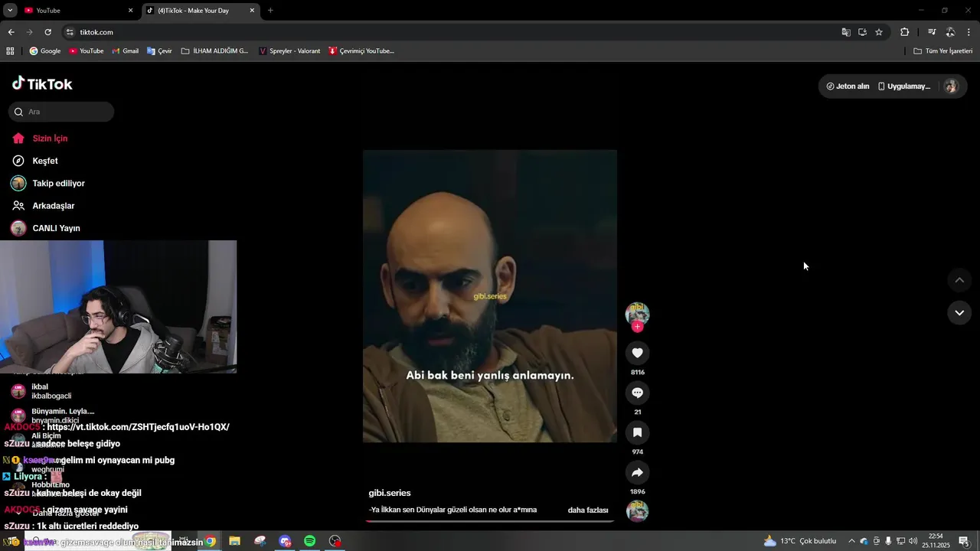
Task: Open OBS Studio from the taskbar
Action: pyautogui.click(x=335, y=541)
